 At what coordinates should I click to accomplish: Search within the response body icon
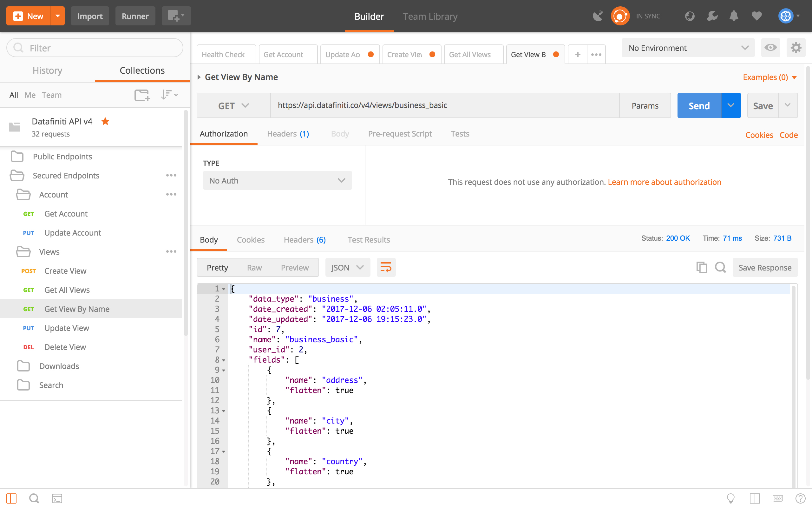point(720,267)
